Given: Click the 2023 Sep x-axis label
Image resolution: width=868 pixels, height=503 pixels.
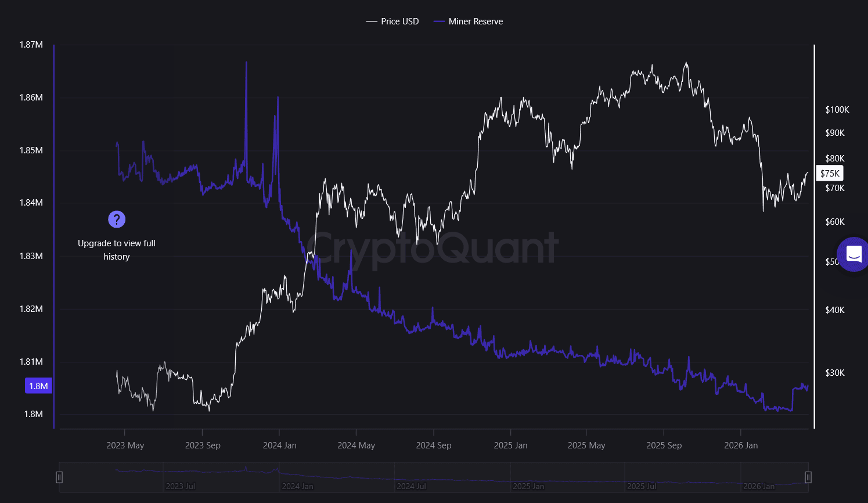Looking at the screenshot, I should click(x=203, y=445).
